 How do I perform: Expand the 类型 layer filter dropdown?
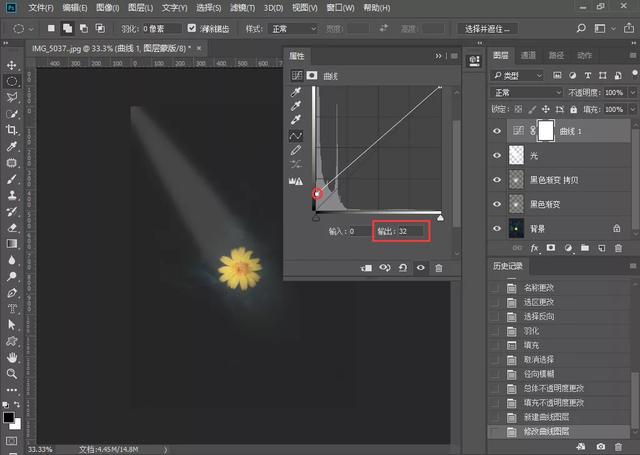point(524,75)
